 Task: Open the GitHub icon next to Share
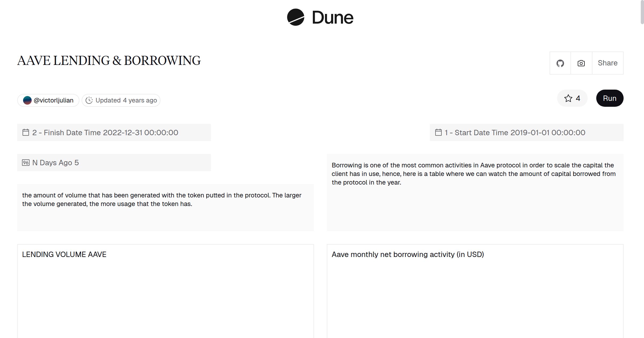(x=560, y=63)
